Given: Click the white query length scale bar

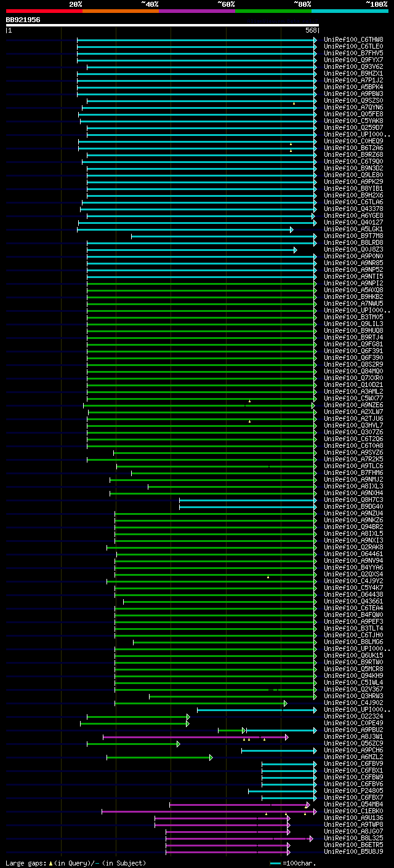Looking at the screenshot, I should pos(162,25).
